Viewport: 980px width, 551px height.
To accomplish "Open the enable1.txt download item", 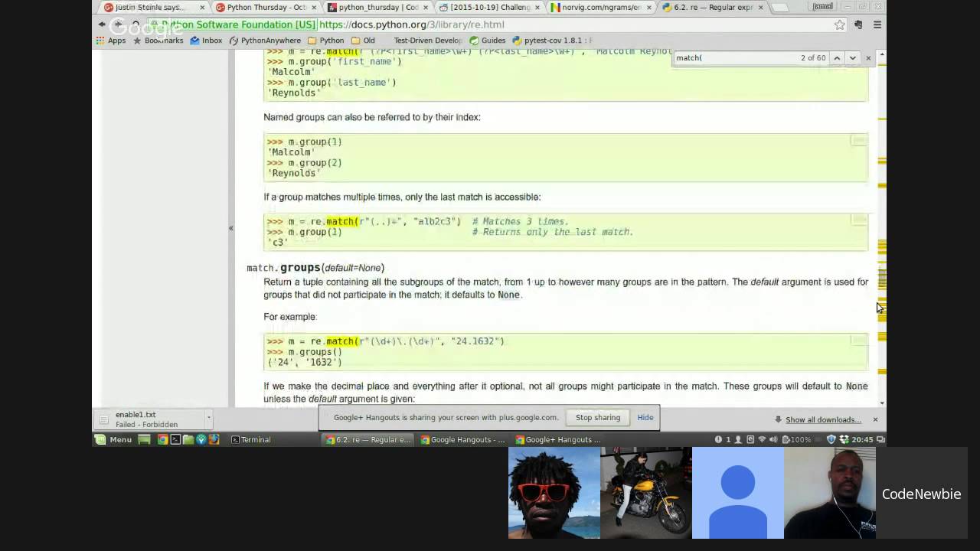I will 149,419.
